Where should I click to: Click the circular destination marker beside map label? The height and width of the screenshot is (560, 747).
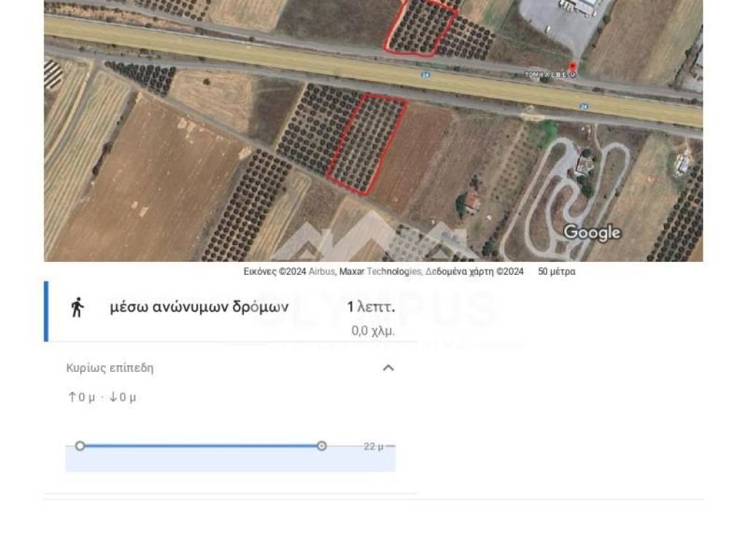573,74
